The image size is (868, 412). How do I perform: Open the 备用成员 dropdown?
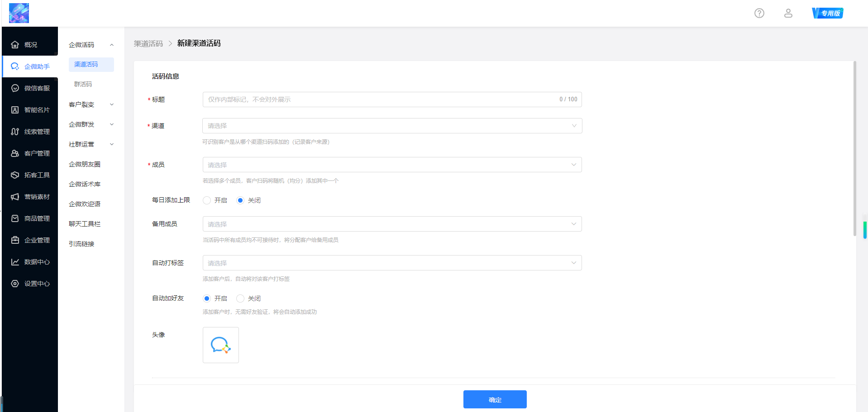coord(392,224)
